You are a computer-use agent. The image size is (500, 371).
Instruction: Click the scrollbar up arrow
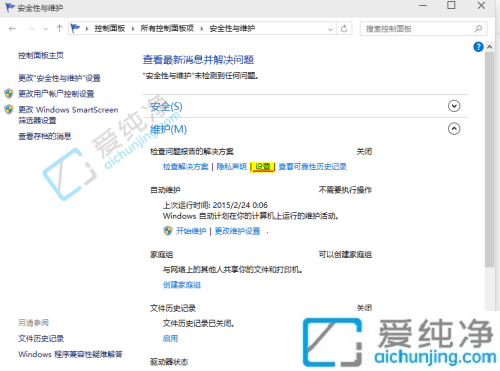click(x=489, y=47)
